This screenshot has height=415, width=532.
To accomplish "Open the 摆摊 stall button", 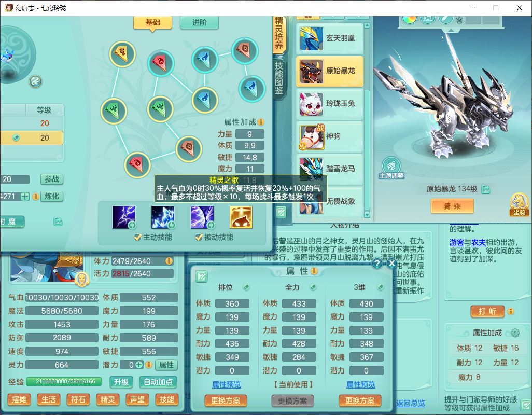I will point(19,400).
